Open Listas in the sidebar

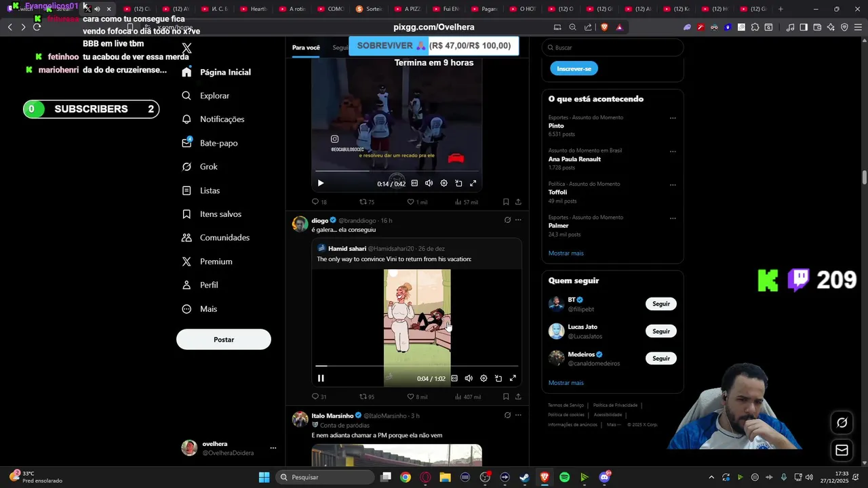pos(201,190)
